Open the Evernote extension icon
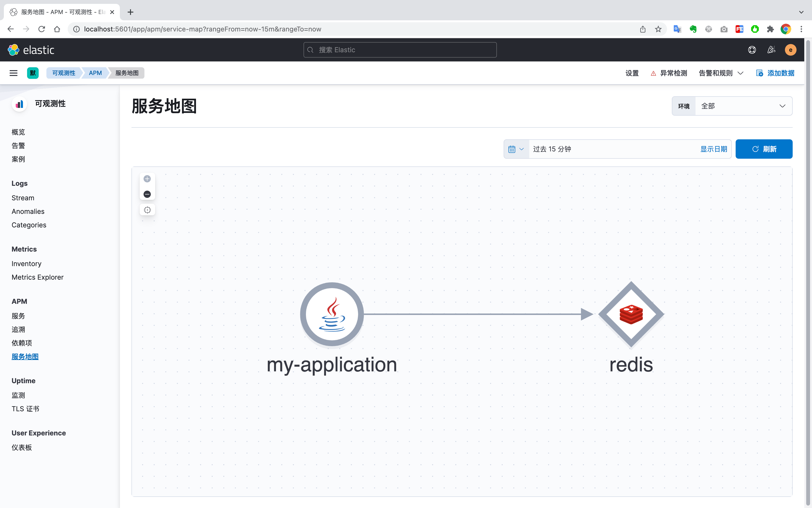This screenshot has height=508, width=812. [x=693, y=29]
